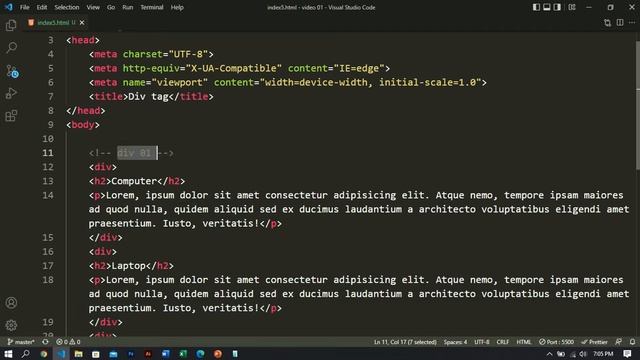This screenshot has width=640, height=360.
Task: Click line number 14 in the gutter
Action: point(48,195)
